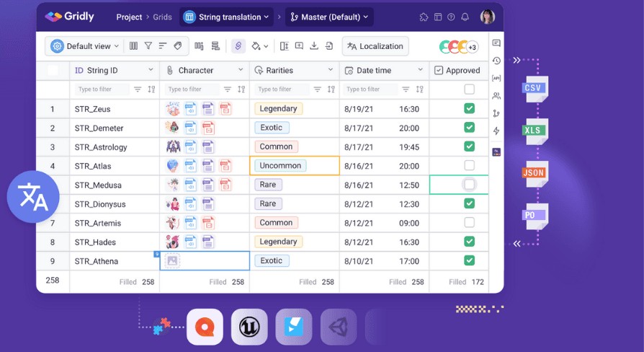Open the layout panel icon in header
The height and width of the screenshot is (352, 644).
click(x=438, y=17)
